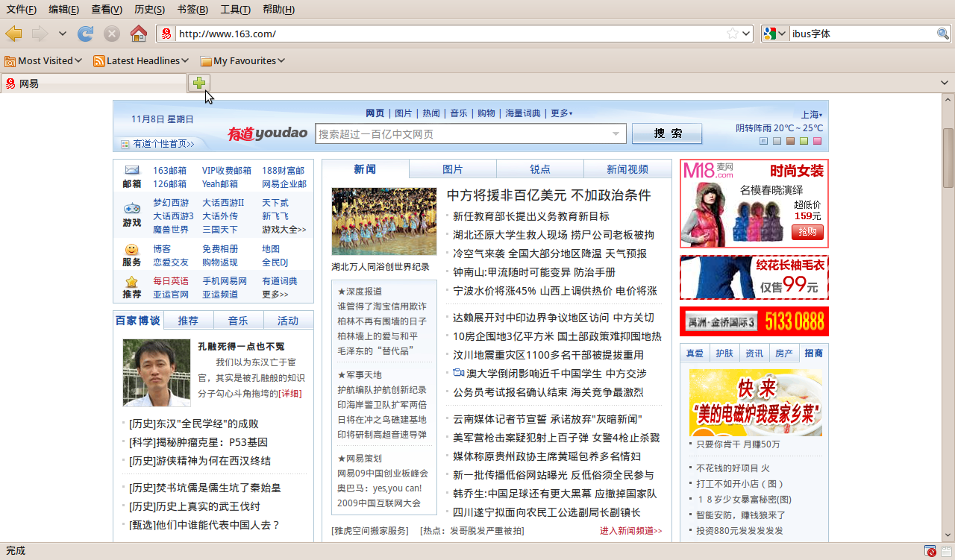955x560 pixels.
Task: Switch to the 活动 blog tab
Action: click(288, 321)
